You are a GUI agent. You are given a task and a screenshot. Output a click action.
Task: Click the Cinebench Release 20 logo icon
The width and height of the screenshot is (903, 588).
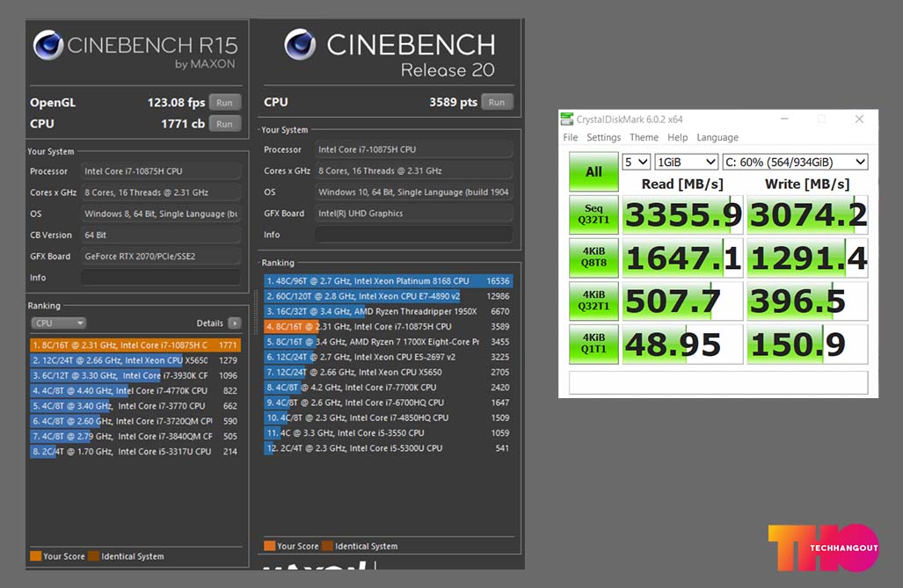point(300,44)
